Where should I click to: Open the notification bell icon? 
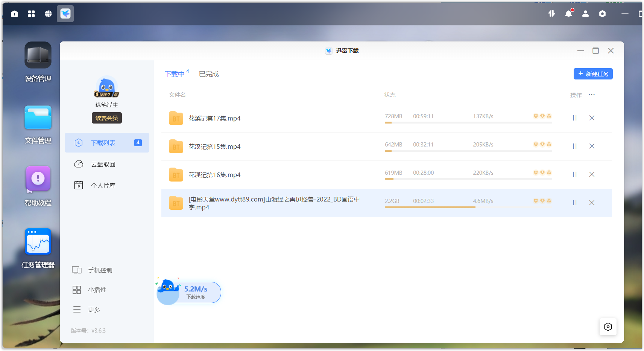[569, 14]
